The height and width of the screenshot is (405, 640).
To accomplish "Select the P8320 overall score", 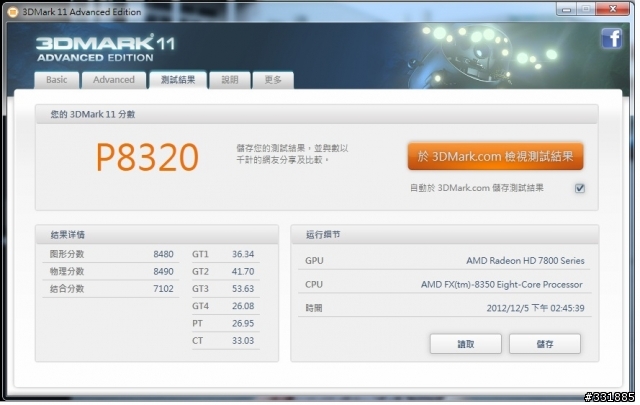I will click(x=147, y=157).
